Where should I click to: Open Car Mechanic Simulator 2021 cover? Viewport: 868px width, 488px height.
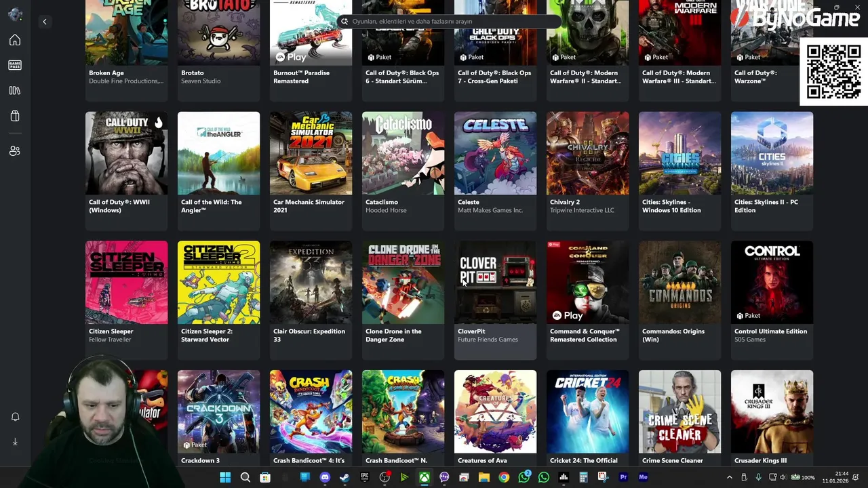pos(311,153)
